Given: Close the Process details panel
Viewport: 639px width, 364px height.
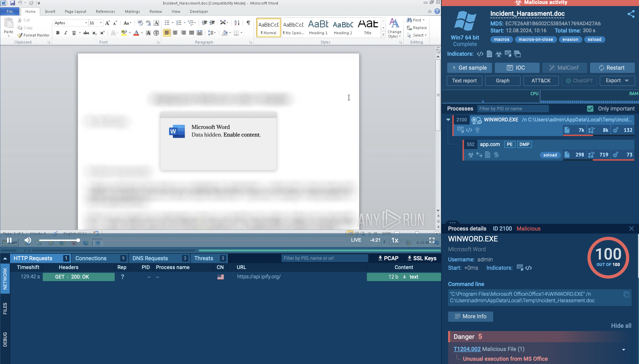Looking at the screenshot, I should tap(631, 228).
